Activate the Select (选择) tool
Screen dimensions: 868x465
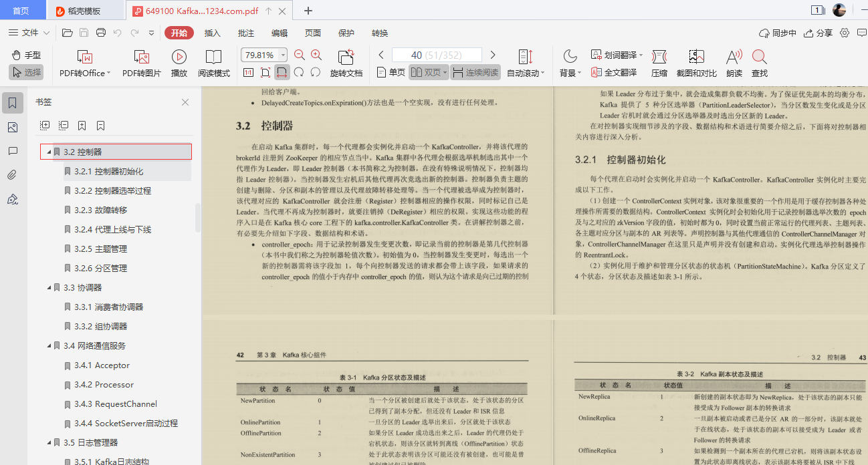click(x=26, y=72)
